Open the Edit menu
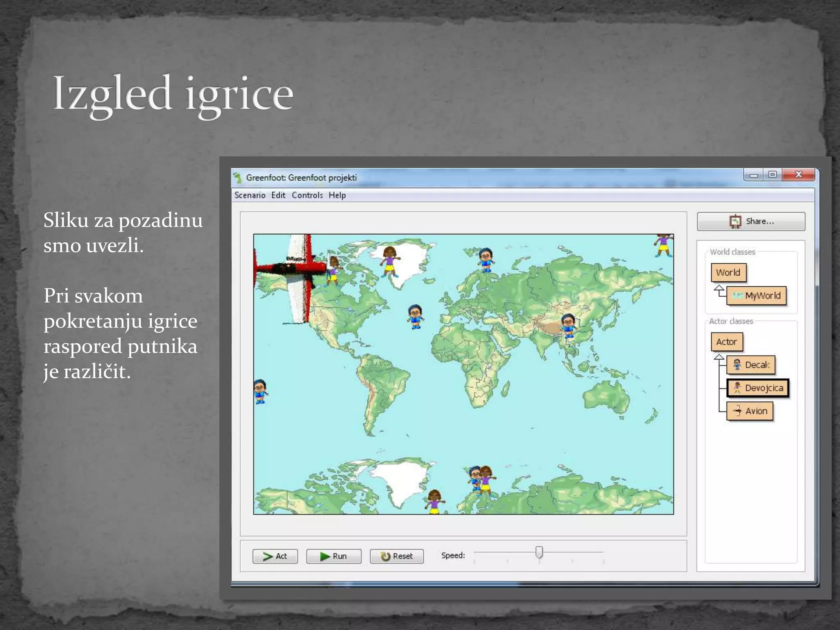 click(278, 195)
